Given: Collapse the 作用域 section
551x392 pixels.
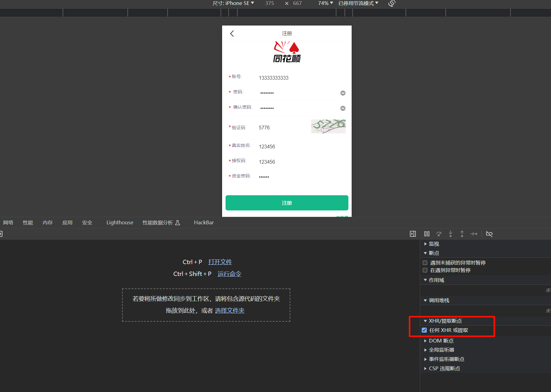Looking at the screenshot, I should tap(436, 280).
